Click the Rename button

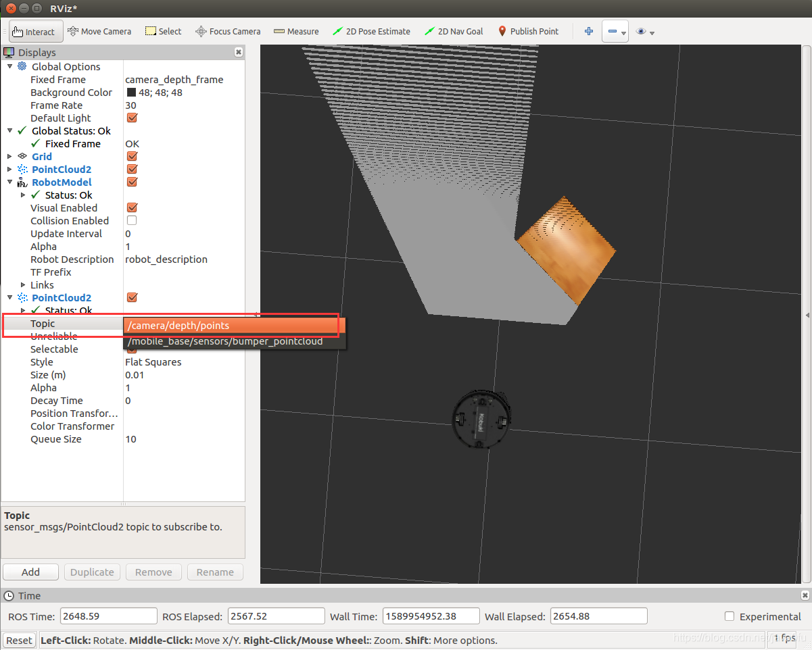[x=215, y=572]
